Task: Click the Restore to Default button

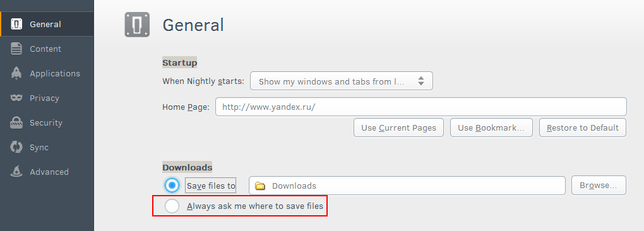Action: point(583,127)
